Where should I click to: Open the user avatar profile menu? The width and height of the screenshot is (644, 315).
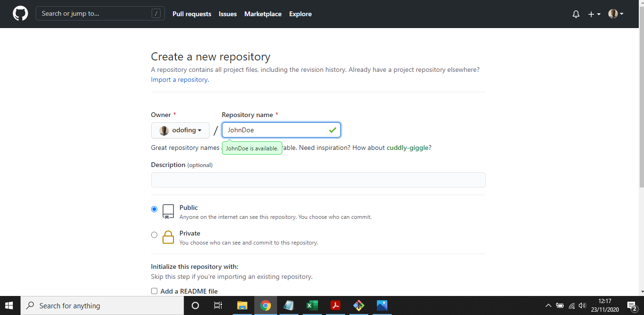(616, 14)
